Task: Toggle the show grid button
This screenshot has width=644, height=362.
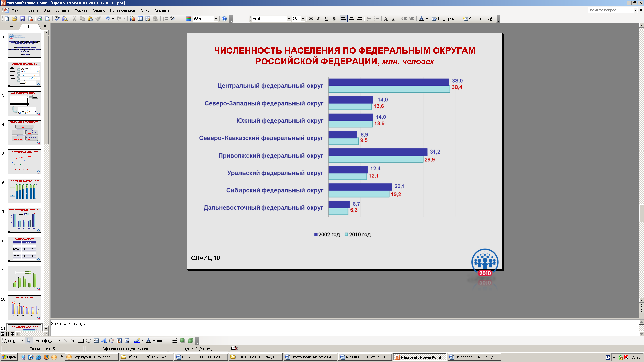Action: pos(181,19)
